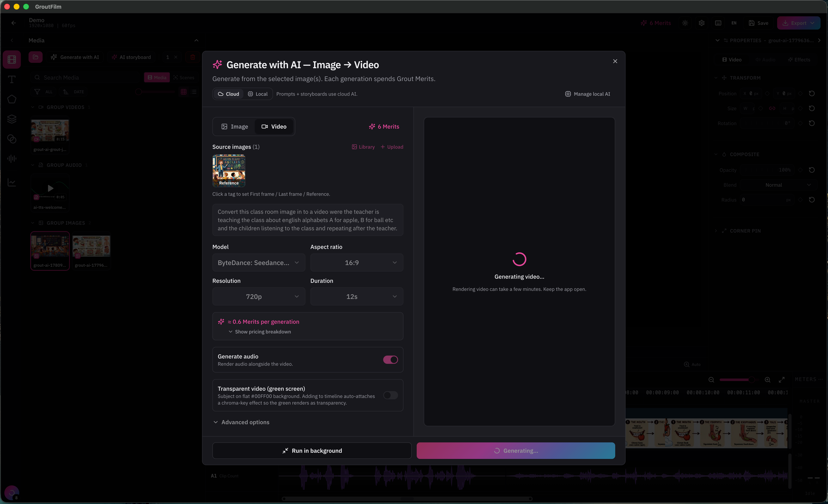
Task: Open the Audio properties tab
Action: (766, 60)
